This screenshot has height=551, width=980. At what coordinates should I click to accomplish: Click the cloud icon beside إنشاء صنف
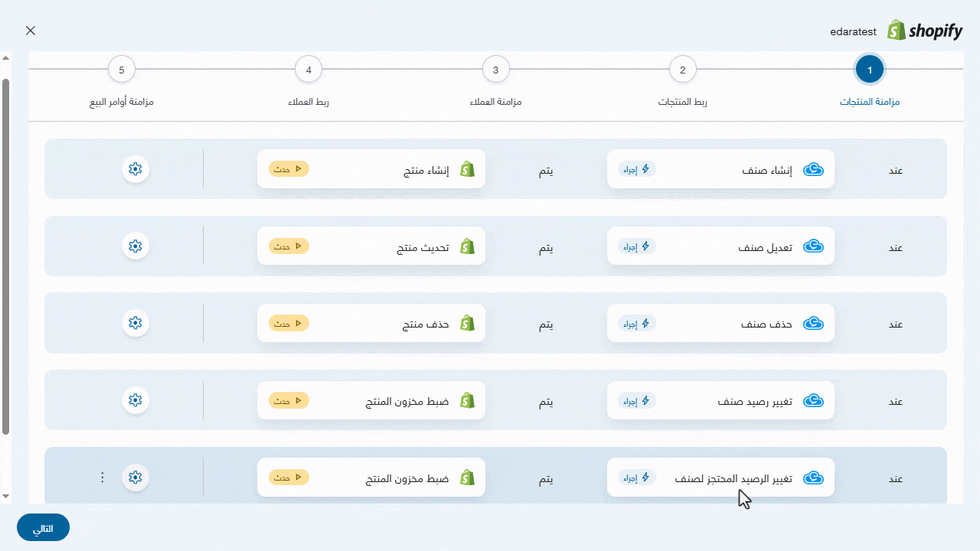[x=813, y=169]
